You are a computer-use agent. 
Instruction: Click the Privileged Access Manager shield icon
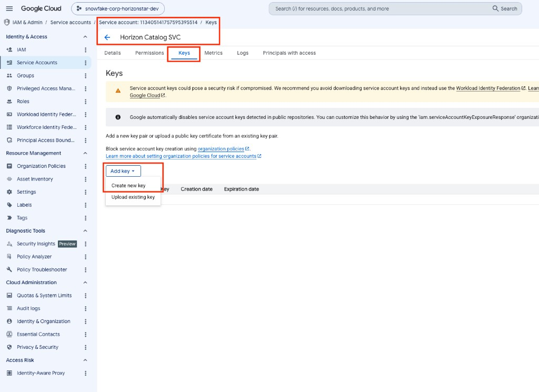[9, 88]
